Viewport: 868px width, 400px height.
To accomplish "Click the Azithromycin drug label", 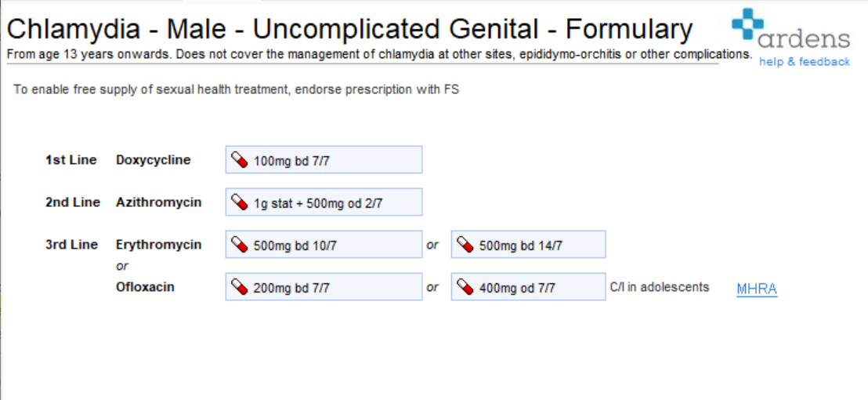I will (159, 202).
